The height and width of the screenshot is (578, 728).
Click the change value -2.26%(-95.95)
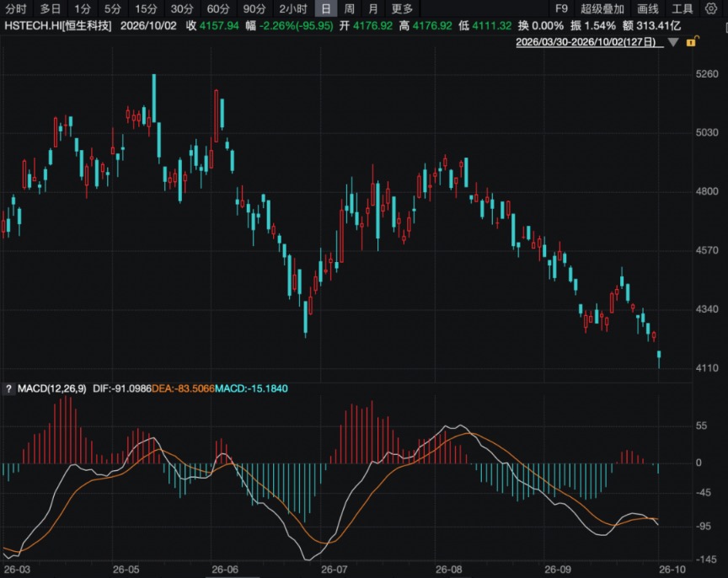tap(297, 25)
